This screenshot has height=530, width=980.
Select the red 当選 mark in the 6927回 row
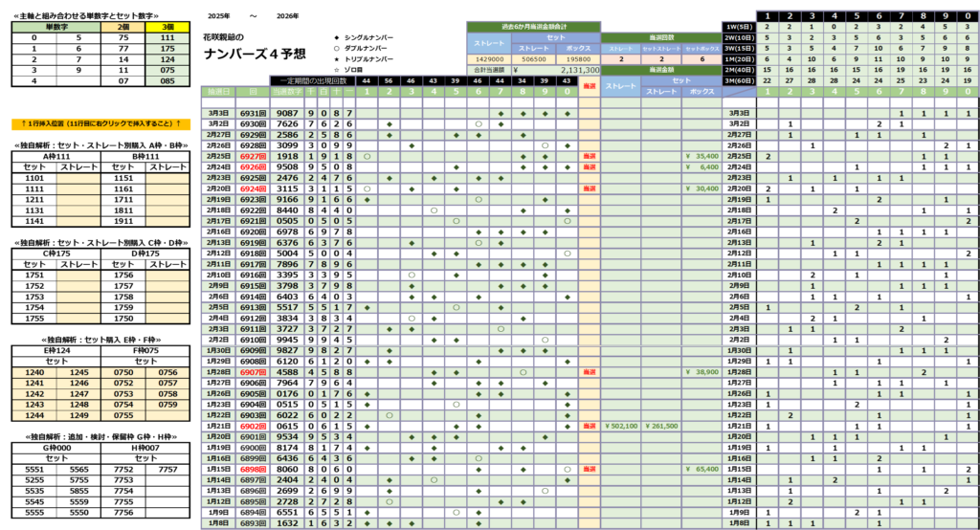coord(589,155)
